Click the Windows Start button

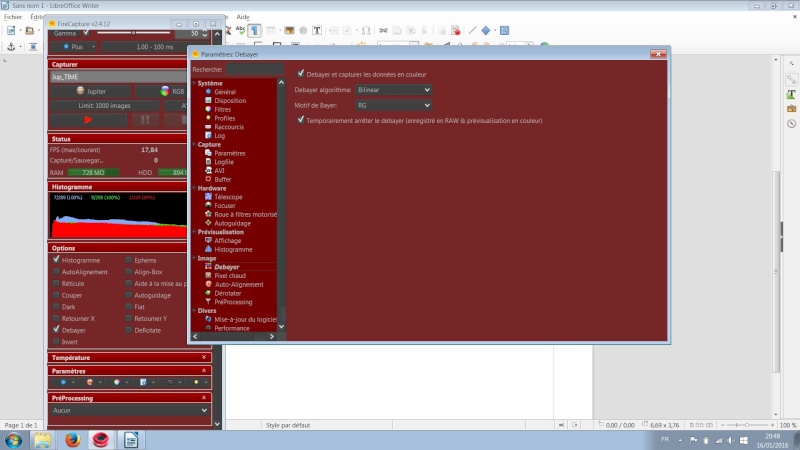point(13,440)
